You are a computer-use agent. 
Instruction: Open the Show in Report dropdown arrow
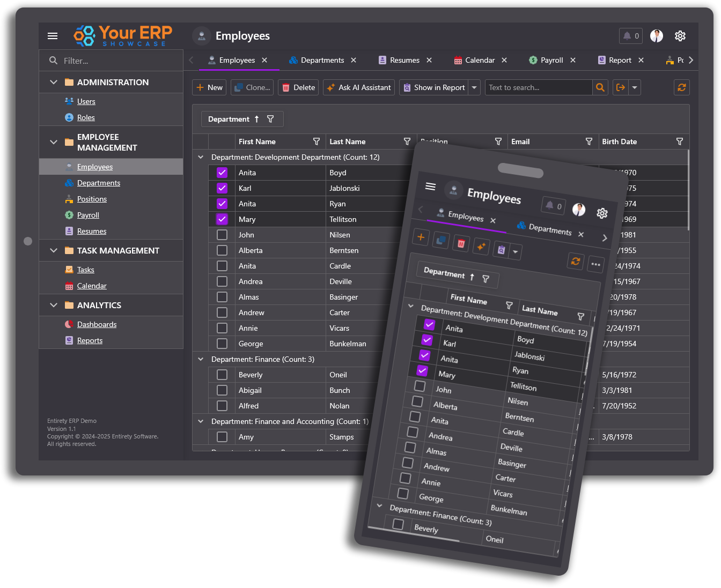tap(474, 87)
